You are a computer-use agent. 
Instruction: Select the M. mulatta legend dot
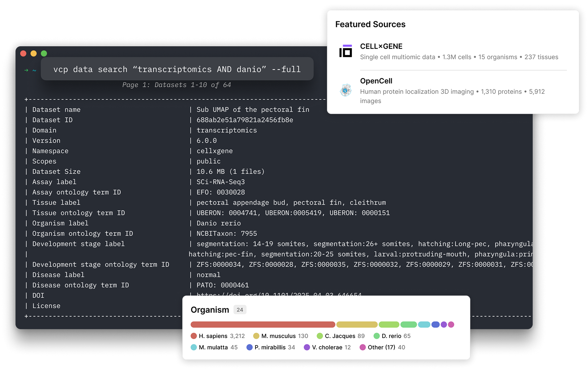click(x=194, y=347)
